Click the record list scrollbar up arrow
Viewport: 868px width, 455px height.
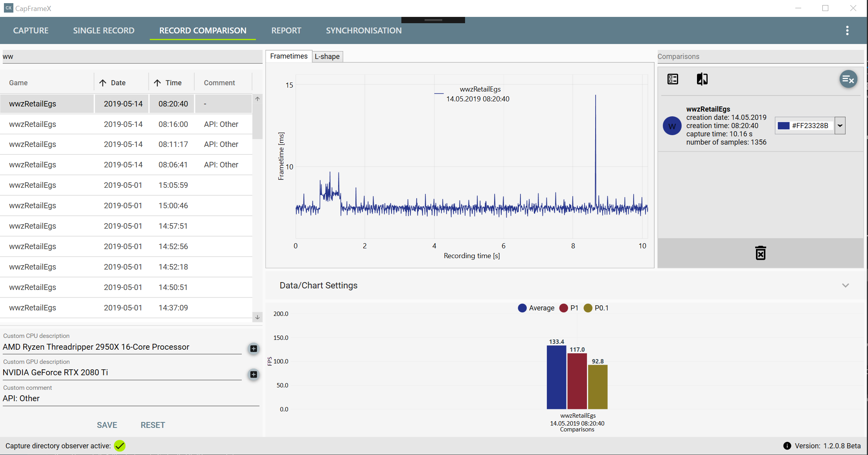257,99
